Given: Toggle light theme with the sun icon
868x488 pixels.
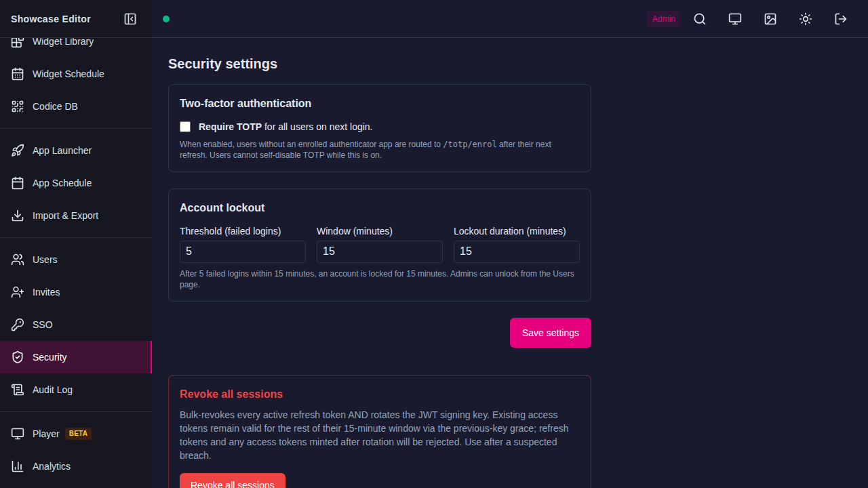Looking at the screenshot, I should 806,19.
